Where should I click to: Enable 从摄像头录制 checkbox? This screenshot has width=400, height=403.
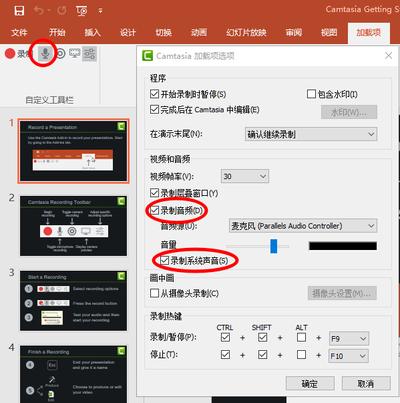154,293
